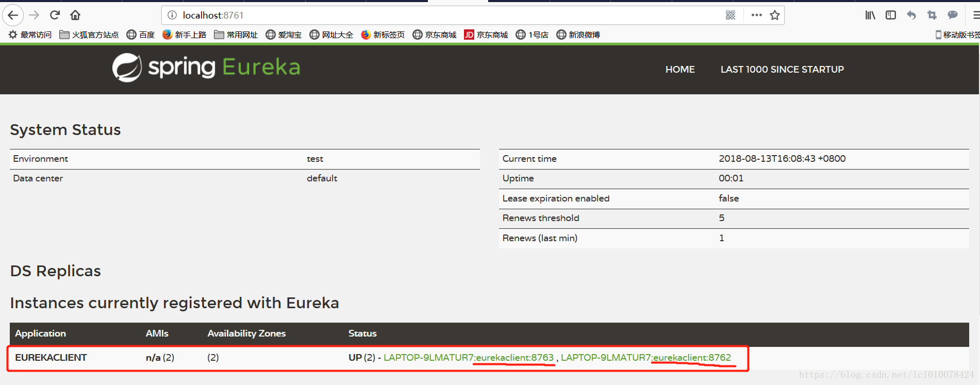Toggle the sidebar icon in the toolbar
Viewport: 980px width, 385px height.
coord(891,15)
